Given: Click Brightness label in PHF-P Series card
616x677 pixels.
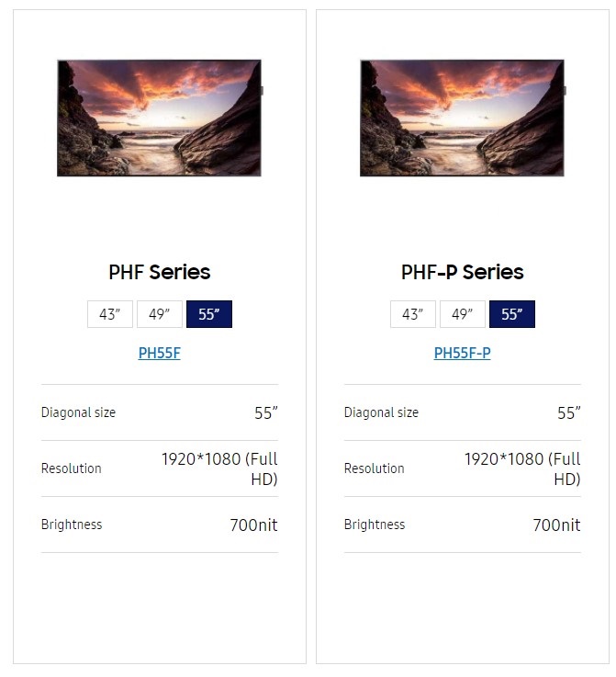Looking at the screenshot, I should click(375, 525).
